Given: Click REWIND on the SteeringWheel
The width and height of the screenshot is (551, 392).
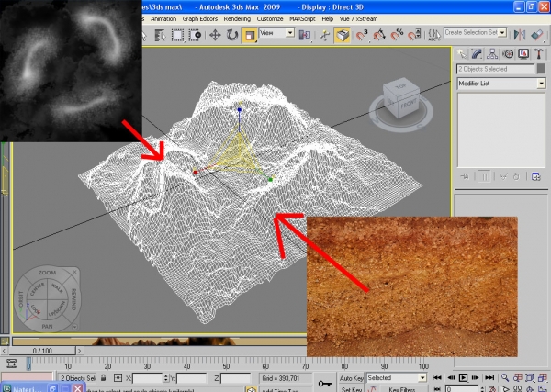Looking at the screenshot, I should click(73, 299).
